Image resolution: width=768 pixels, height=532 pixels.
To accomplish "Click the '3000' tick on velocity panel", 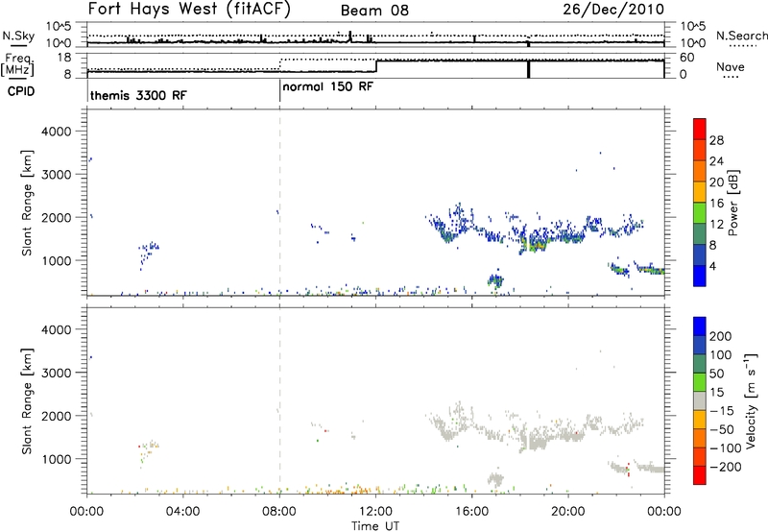I will click(x=57, y=373).
